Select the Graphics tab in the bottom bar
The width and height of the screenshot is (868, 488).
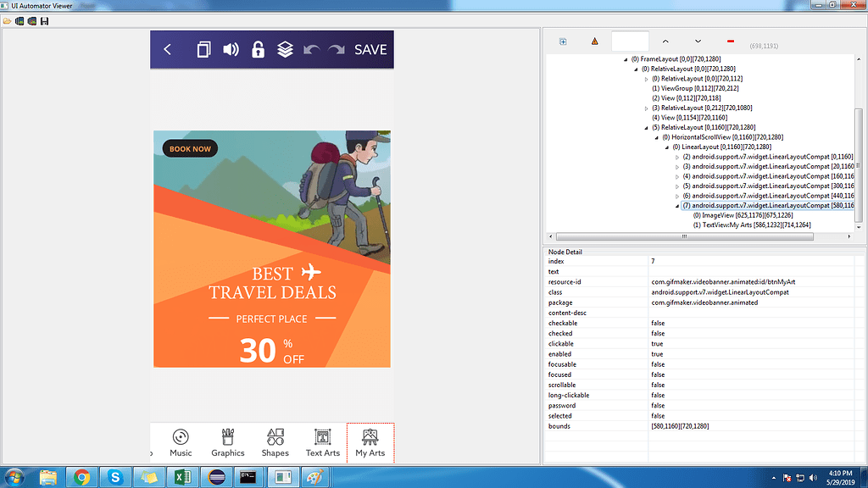(227, 443)
